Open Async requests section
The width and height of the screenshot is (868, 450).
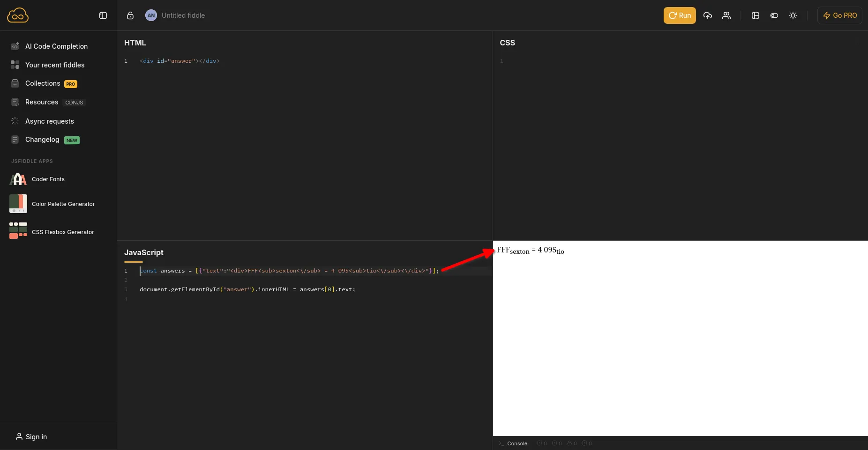click(x=49, y=121)
